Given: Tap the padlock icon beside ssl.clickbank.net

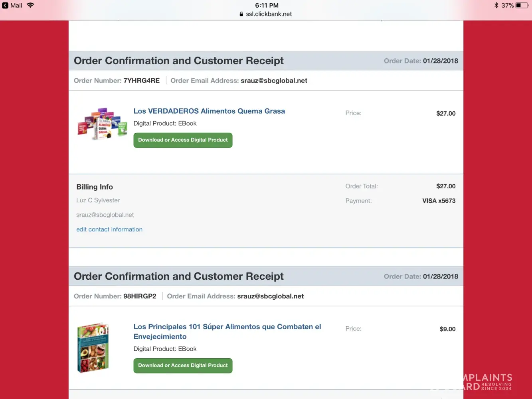Looking at the screenshot, I should tap(241, 14).
